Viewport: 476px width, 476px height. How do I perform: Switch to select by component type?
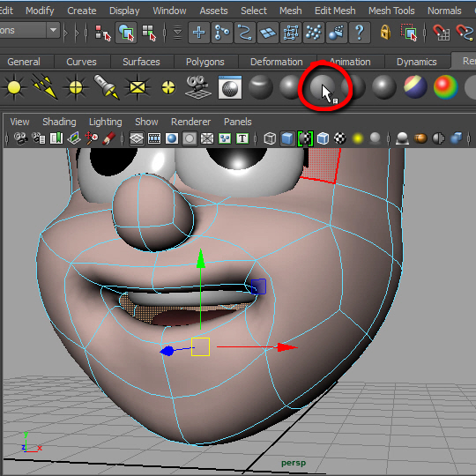click(x=149, y=33)
